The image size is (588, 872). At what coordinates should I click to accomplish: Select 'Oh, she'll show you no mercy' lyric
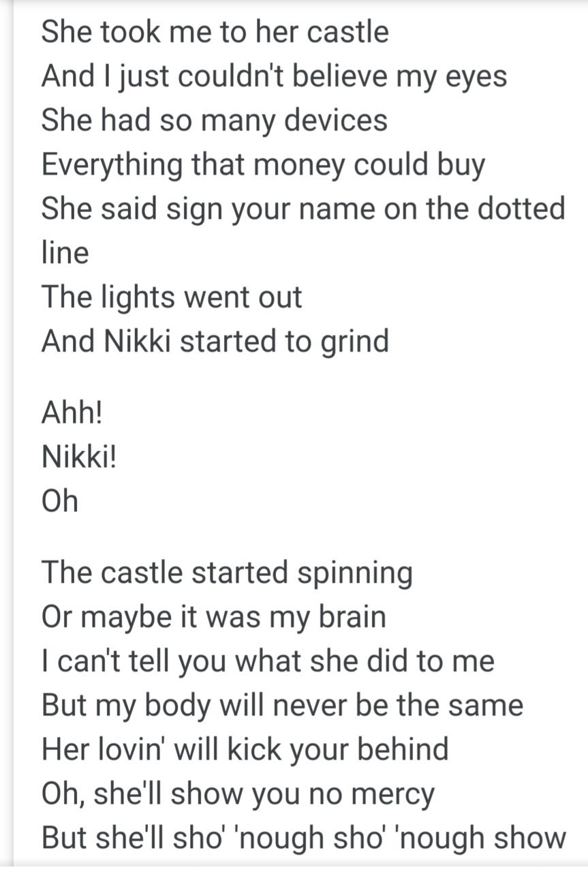pos(238,794)
